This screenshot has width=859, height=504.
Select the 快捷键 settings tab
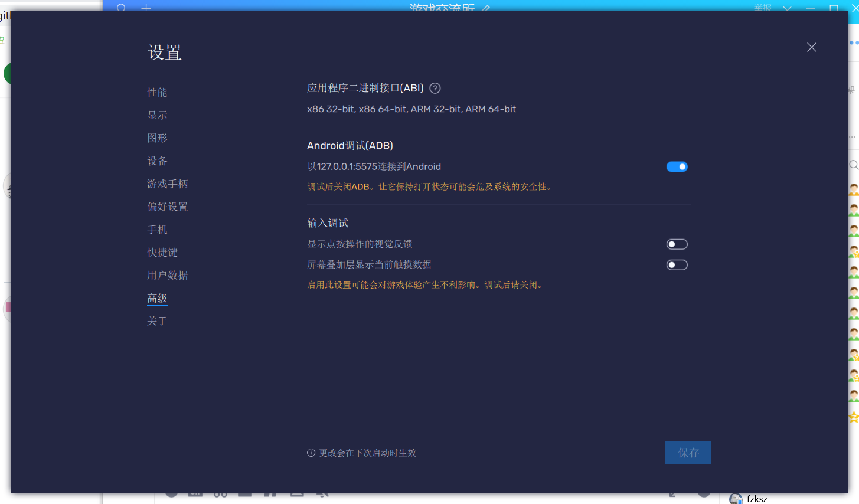tap(162, 252)
